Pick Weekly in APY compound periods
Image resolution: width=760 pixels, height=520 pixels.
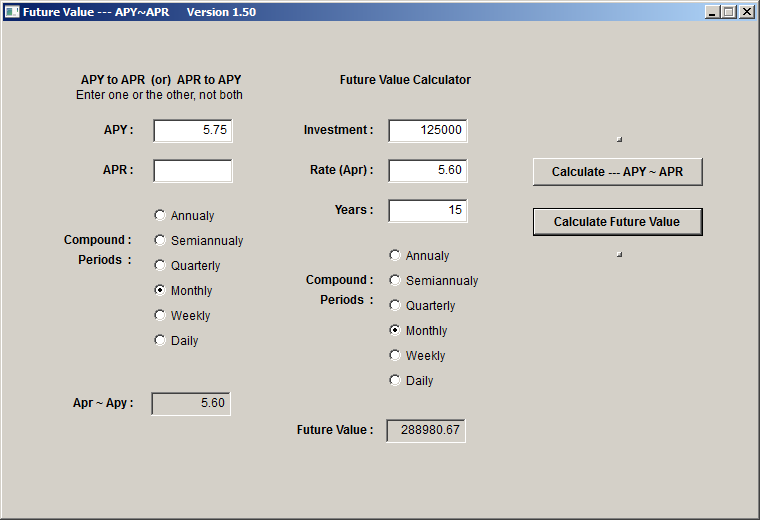pos(160,315)
